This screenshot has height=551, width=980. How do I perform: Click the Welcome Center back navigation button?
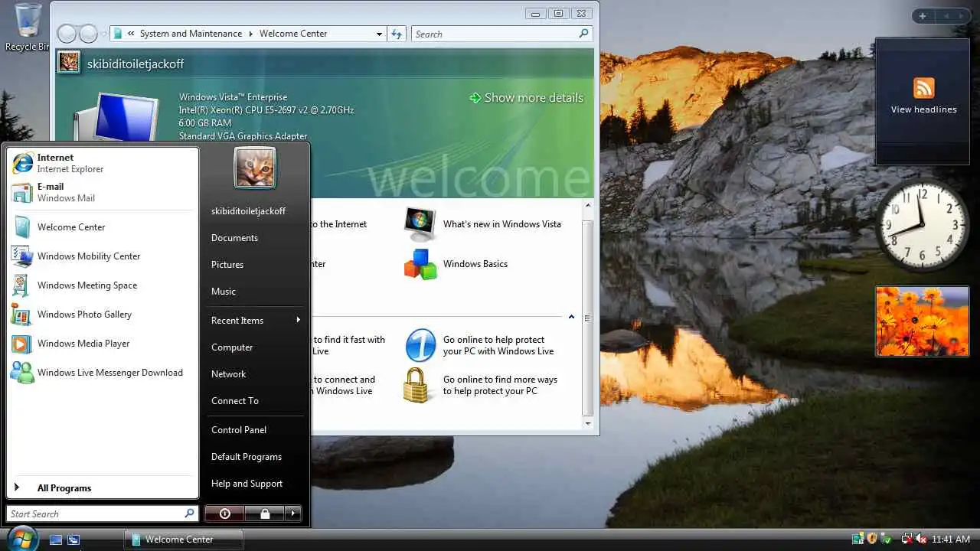pyautogui.click(x=67, y=34)
